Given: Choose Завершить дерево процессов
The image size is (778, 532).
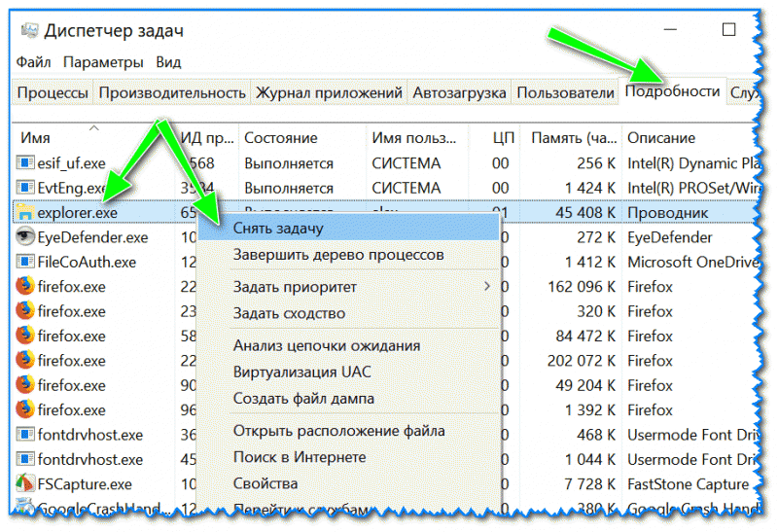Looking at the screenshot, I should pos(348,255).
